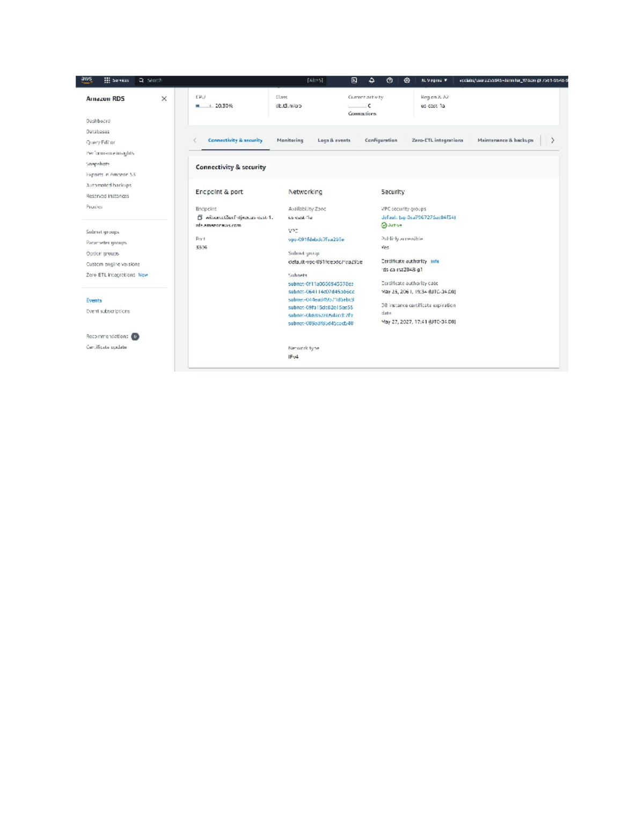Open the default VPC security group link
Screen dimensions: 644x834
418,217
